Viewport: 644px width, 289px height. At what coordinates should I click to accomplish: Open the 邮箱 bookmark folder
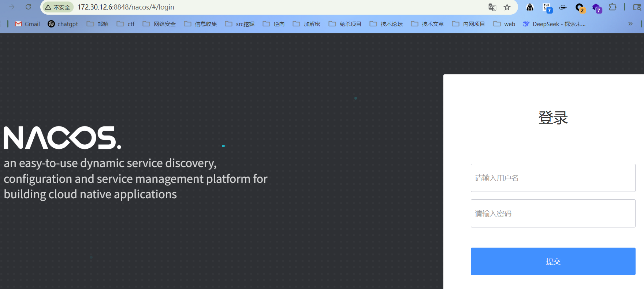click(98, 24)
